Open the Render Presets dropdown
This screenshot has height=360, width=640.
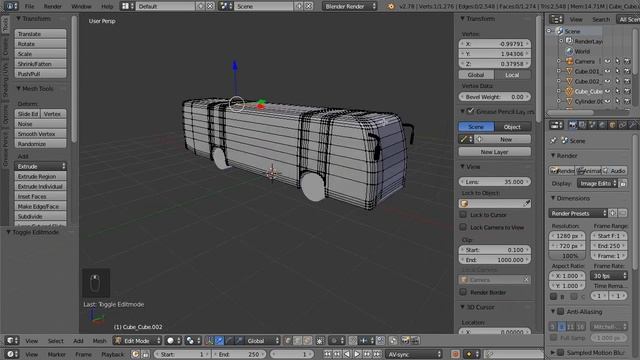[578, 213]
